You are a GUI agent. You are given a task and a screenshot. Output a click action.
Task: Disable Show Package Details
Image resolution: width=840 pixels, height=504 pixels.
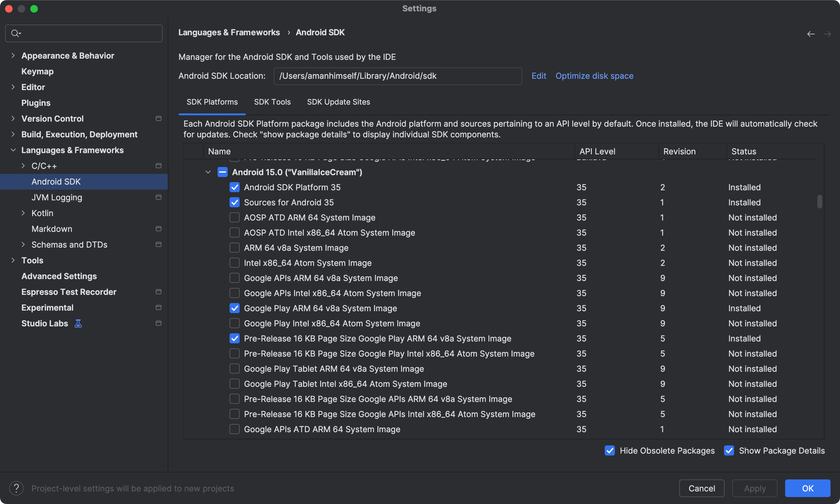pyautogui.click(x=729, y=450)
